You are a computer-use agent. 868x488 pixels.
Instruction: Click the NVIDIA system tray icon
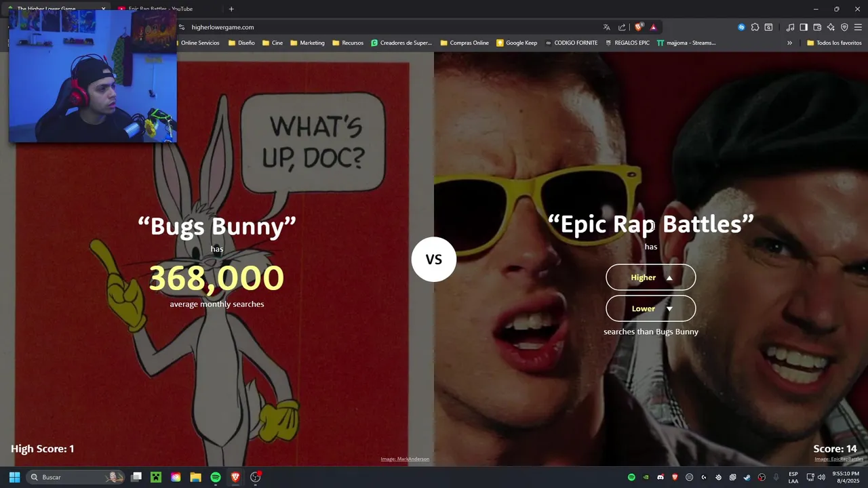(x=646, y=477)
